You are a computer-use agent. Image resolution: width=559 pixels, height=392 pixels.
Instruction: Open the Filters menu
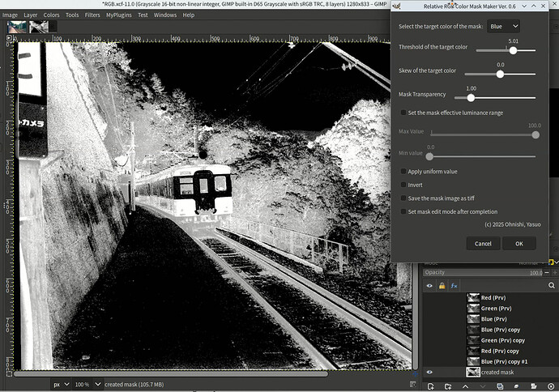[x=92, y=15]
